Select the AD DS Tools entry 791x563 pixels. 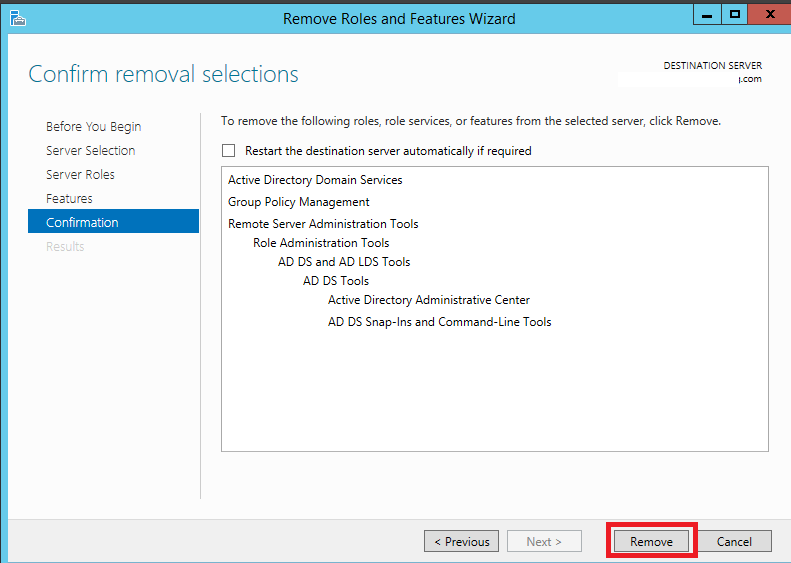[335, 280]
